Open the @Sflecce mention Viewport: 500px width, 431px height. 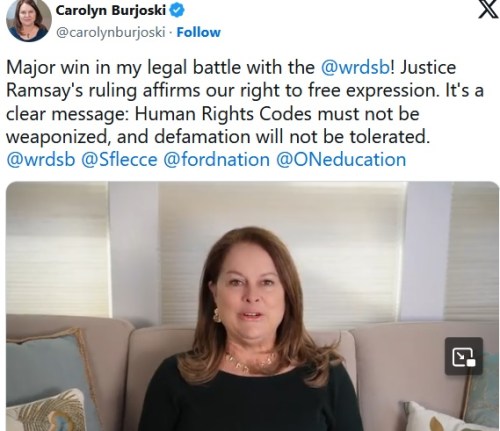click(x=119, y=159)
